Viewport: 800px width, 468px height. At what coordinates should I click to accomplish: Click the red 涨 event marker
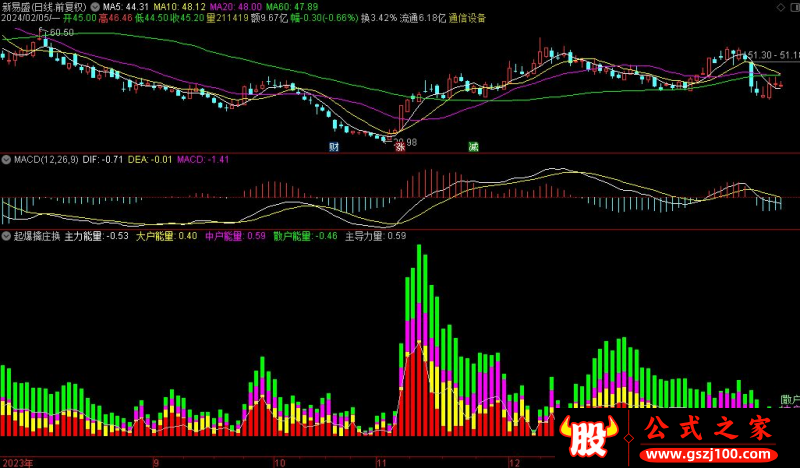(399, 147)
